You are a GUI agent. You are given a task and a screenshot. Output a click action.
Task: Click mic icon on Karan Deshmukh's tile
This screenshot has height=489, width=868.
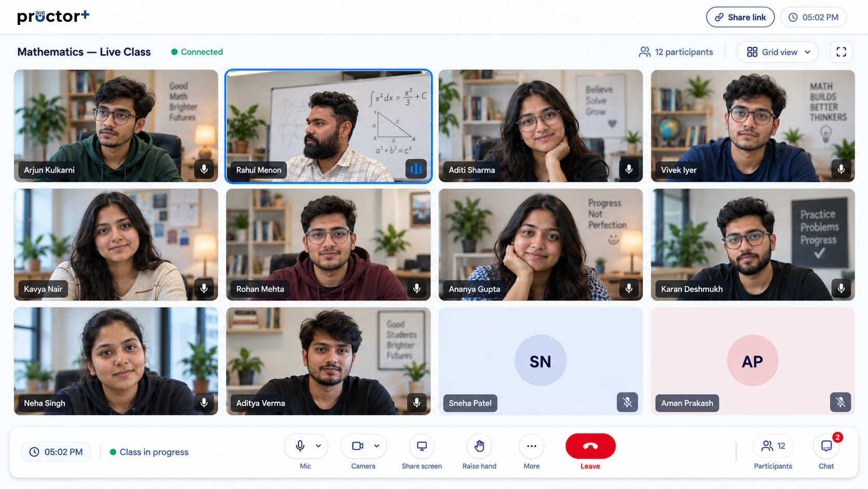841,288
